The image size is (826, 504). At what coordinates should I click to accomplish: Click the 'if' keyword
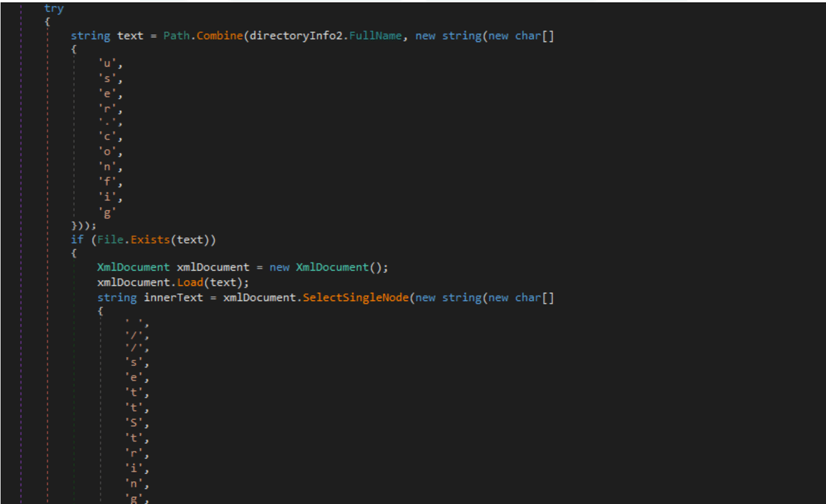pos(78,239)
